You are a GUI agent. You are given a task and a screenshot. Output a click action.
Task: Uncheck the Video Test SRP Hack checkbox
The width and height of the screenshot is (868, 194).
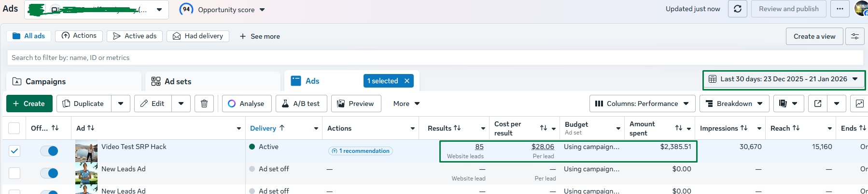14,151
